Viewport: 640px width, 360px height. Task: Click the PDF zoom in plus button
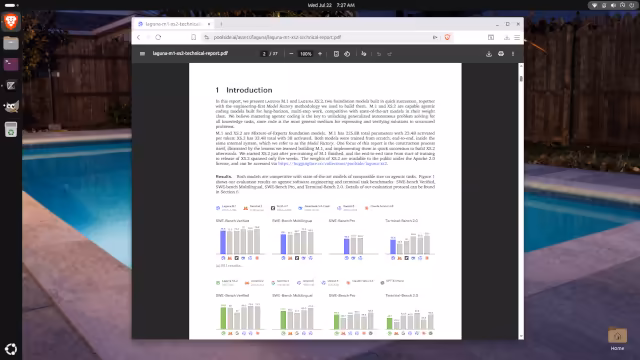click(x=320, y=54)
